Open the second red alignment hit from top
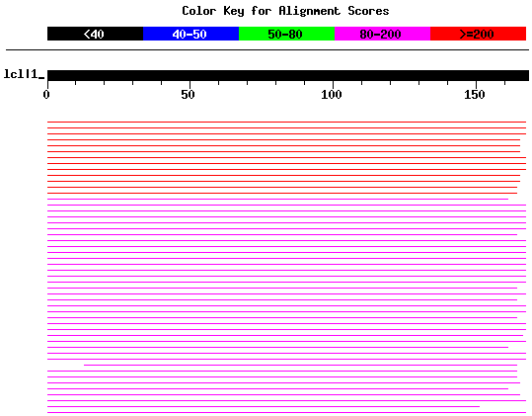 click(286, 128)
